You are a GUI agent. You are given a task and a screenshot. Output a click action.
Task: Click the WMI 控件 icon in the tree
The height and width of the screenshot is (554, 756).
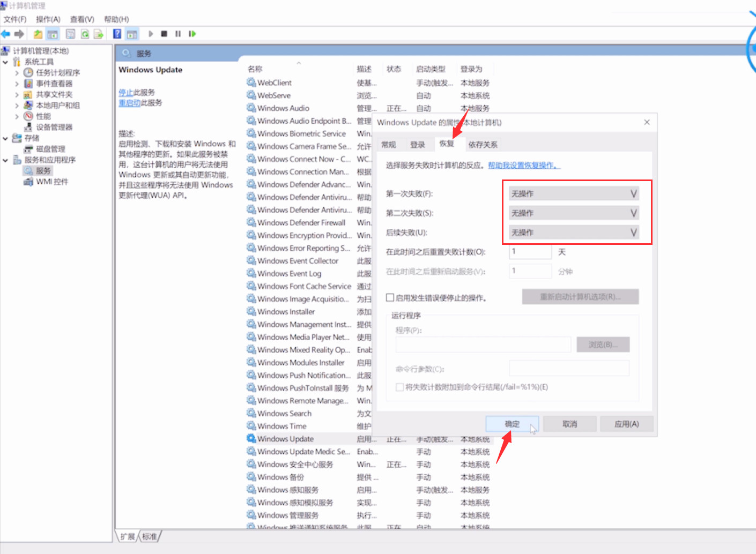(x=28, y=182)
